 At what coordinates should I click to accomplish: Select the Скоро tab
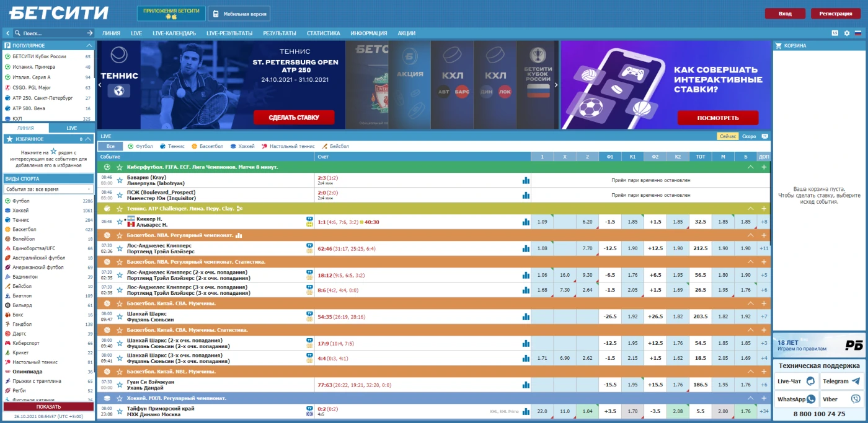pyautogui.click(x=749, y=136)
